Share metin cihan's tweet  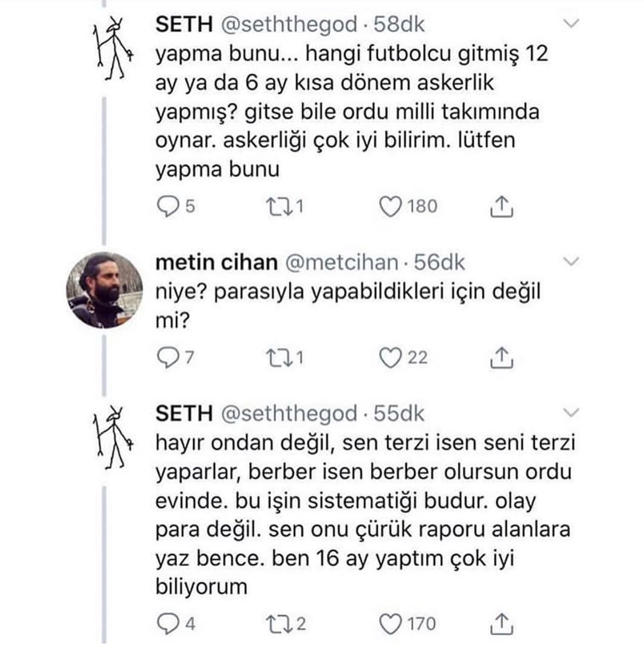(x=502, y=357)
